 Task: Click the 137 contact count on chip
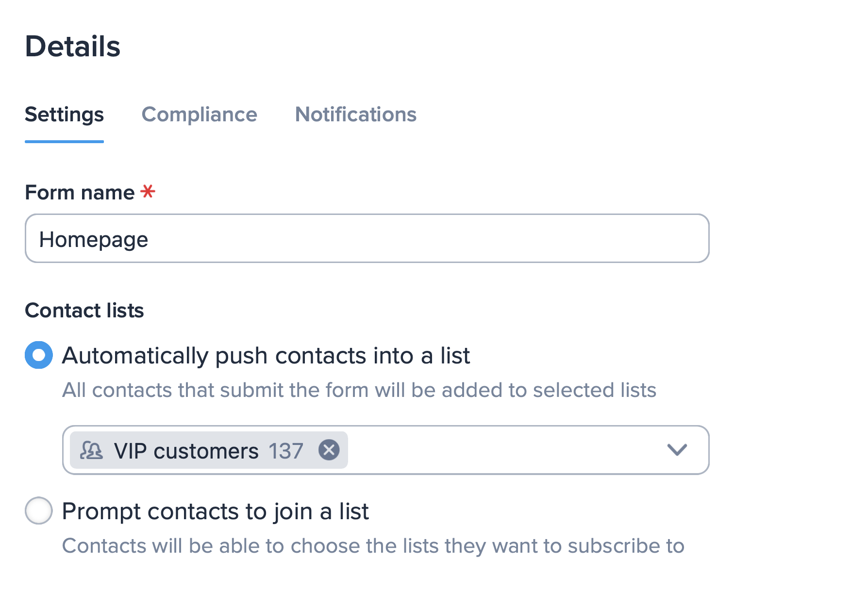click(286, 451)
